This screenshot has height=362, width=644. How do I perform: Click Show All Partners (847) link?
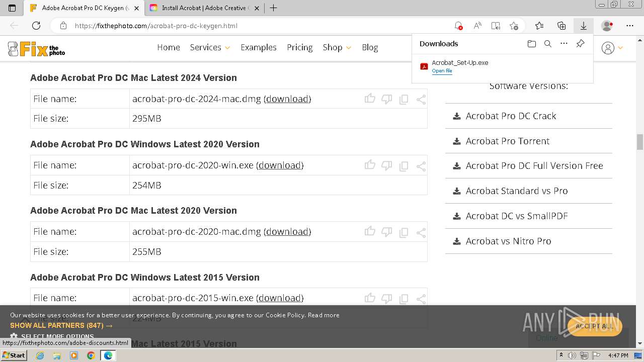point(61,325)
